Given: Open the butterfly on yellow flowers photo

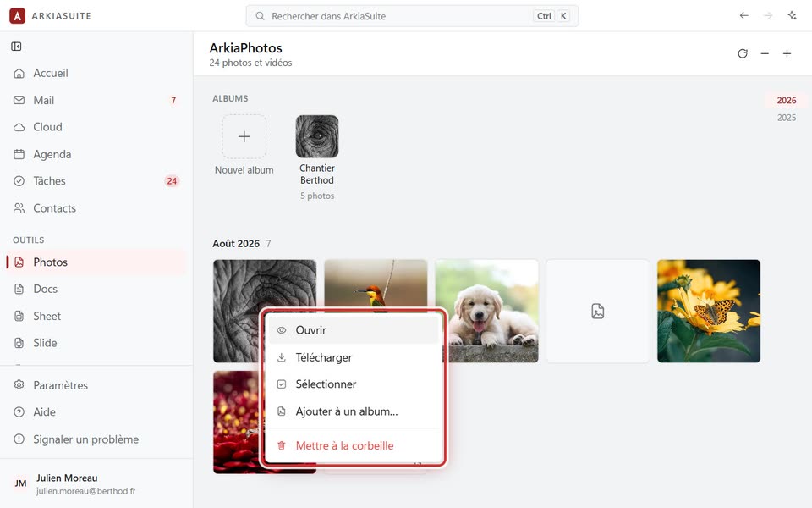Looking at the screenshot, I should pos(709,311).
